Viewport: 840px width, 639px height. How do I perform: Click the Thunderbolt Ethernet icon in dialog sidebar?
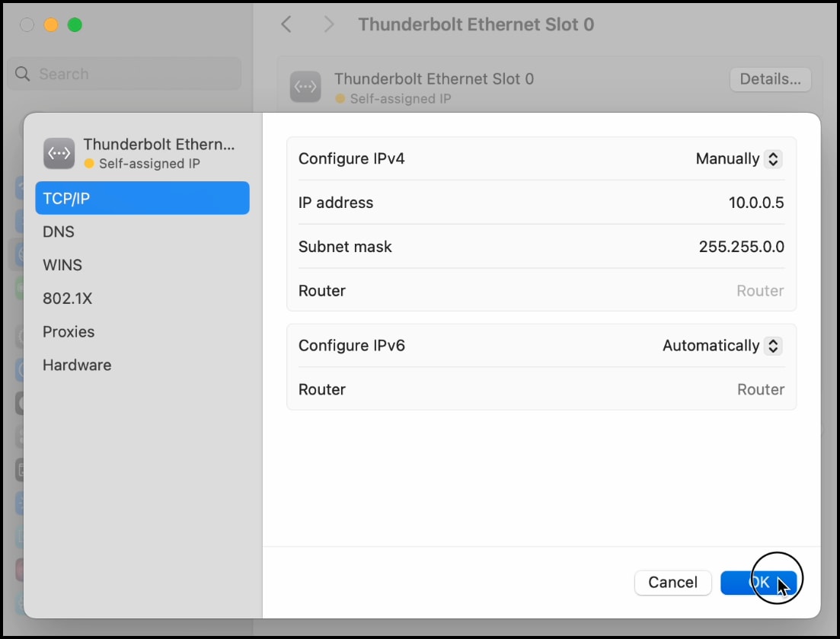pyautogui.click(x=59, y=153)
